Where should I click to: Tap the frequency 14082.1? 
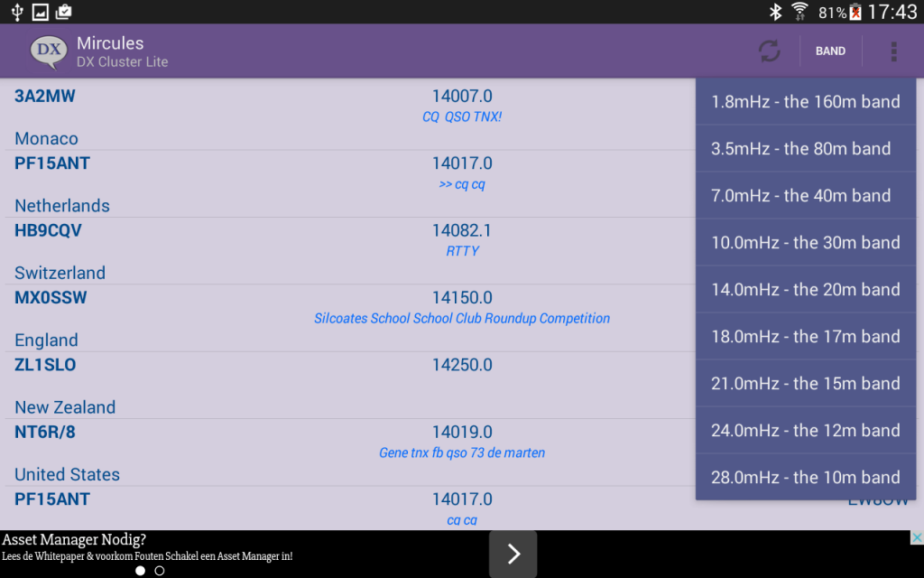[462, 230]
